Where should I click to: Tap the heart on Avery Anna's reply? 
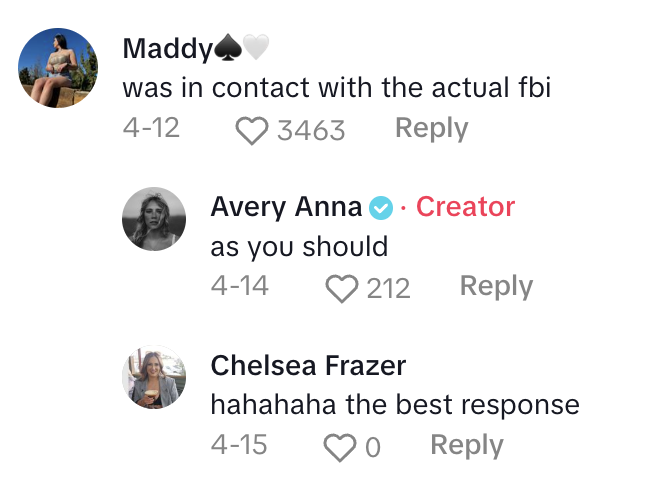click(x=343, y=288)
